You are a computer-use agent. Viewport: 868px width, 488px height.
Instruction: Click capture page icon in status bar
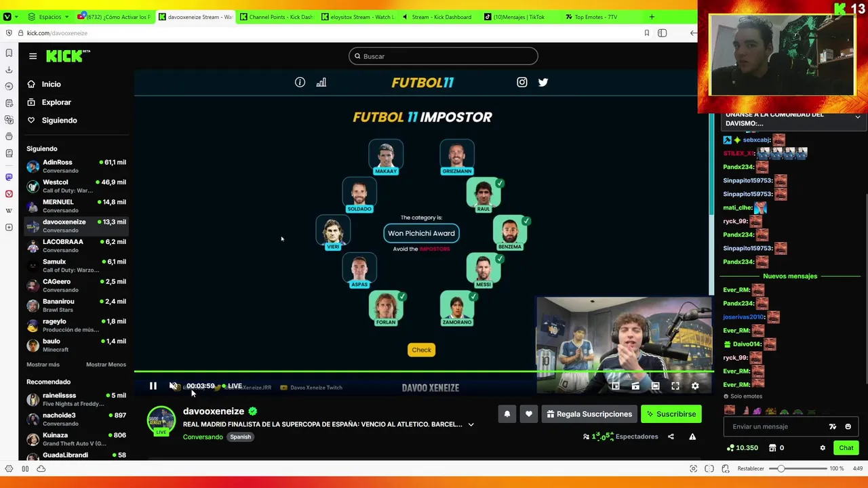(x=693, y=468)
